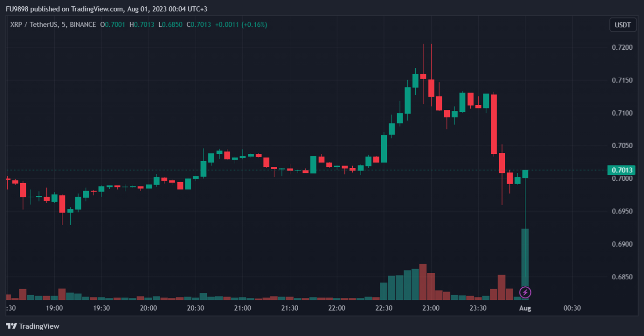Click the Aug date marker on time axis

(x=525, y=308)
